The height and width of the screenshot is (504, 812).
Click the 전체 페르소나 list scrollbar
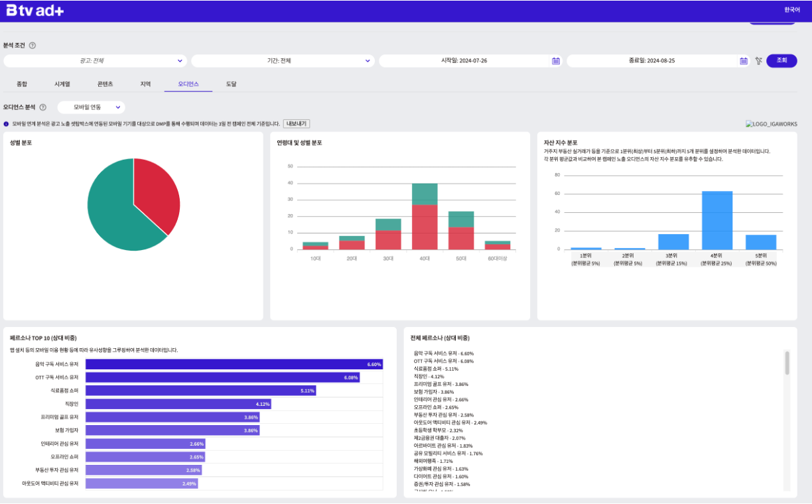(x=787, y=363)
